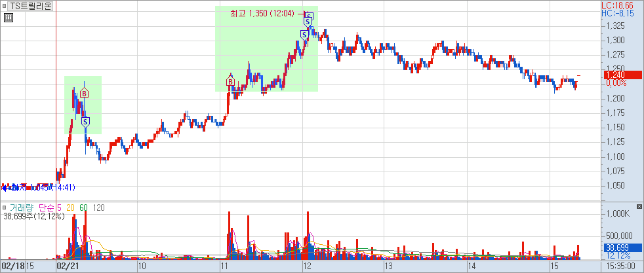
Task: Click the 거래량 volume indicator label
Action: pos(21,208)
